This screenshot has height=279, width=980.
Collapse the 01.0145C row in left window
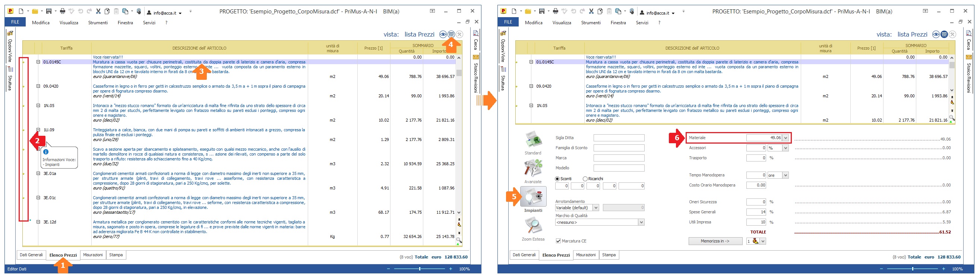pyautogui.click(x=38, y=62)
